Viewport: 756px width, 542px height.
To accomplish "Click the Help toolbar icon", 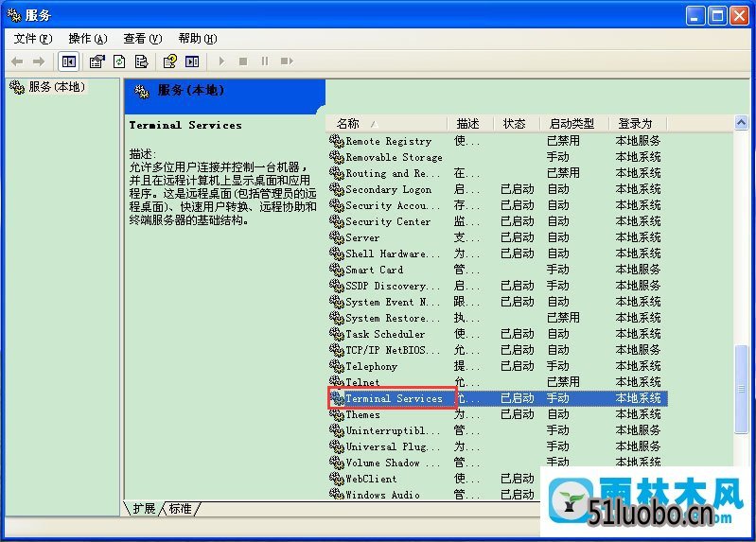I will (x=169, y=61).
